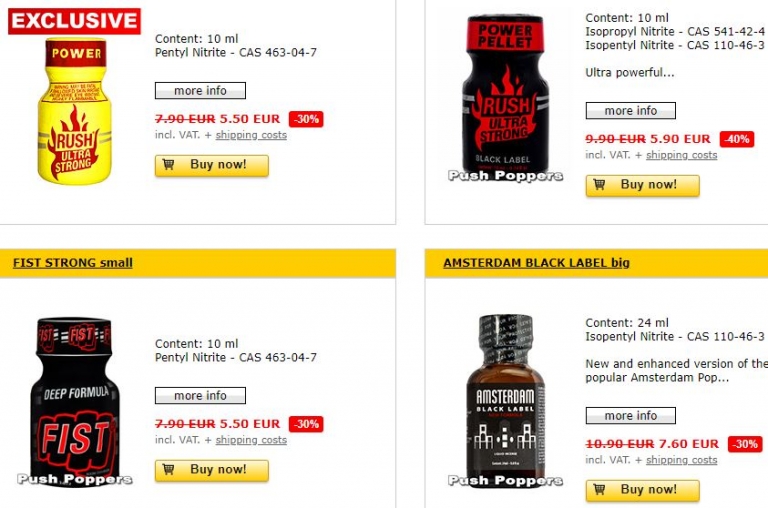Click the cart icon on Amsterdam Black Label Buy now

[599, 489]
